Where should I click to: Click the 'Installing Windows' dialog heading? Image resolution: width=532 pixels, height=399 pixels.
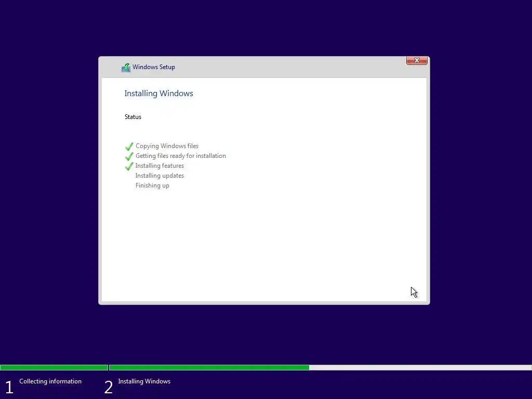(158, 94)
